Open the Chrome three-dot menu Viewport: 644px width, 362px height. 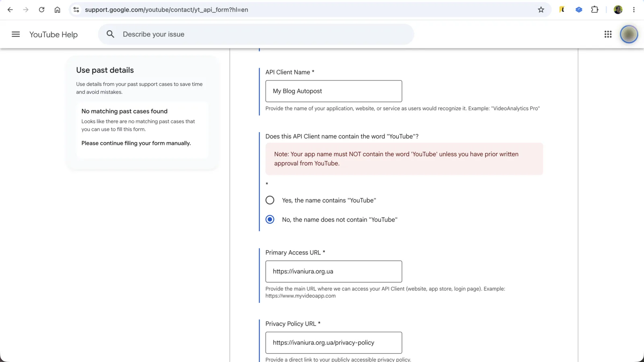click(634, 10)
